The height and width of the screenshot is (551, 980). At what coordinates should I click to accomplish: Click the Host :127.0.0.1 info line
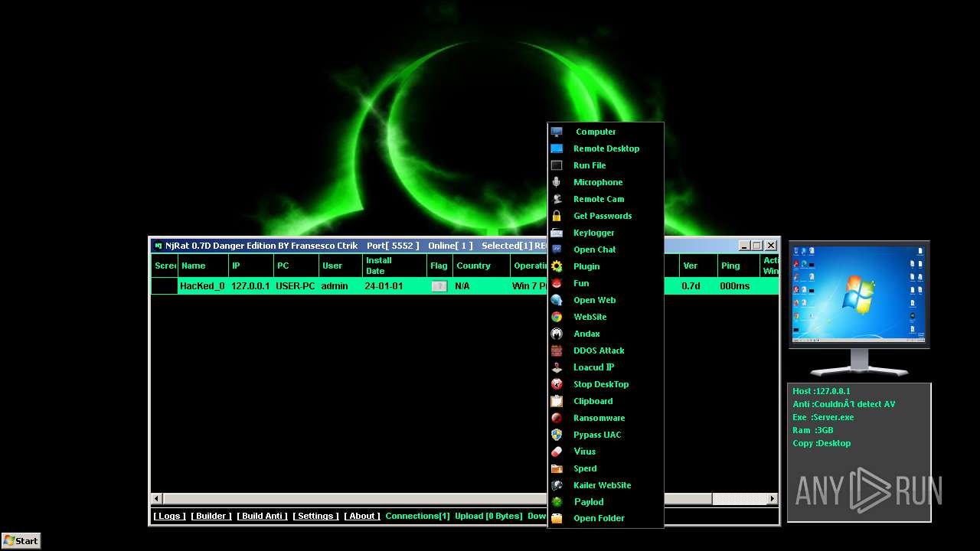[x=822, y=391]
